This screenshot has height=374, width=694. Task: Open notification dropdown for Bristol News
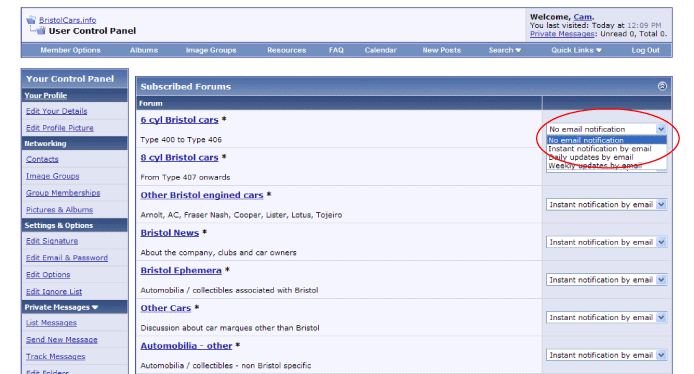[606, 242]
